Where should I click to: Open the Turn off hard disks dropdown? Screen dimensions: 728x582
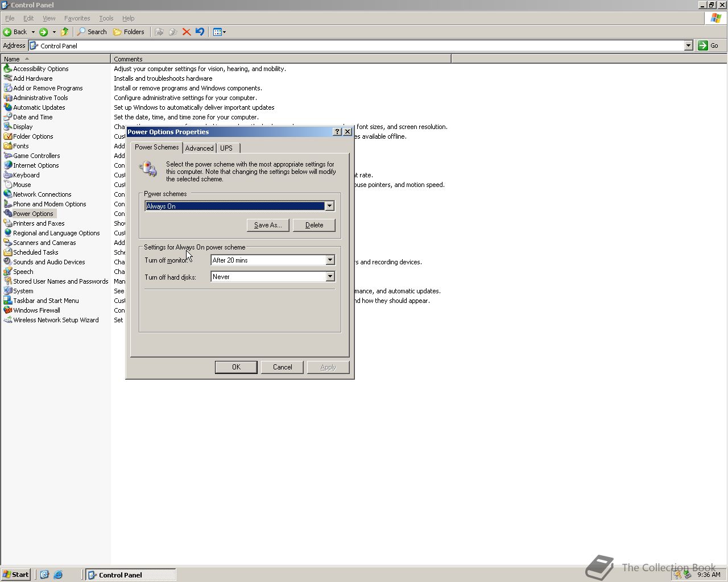(x=330, y=277)
